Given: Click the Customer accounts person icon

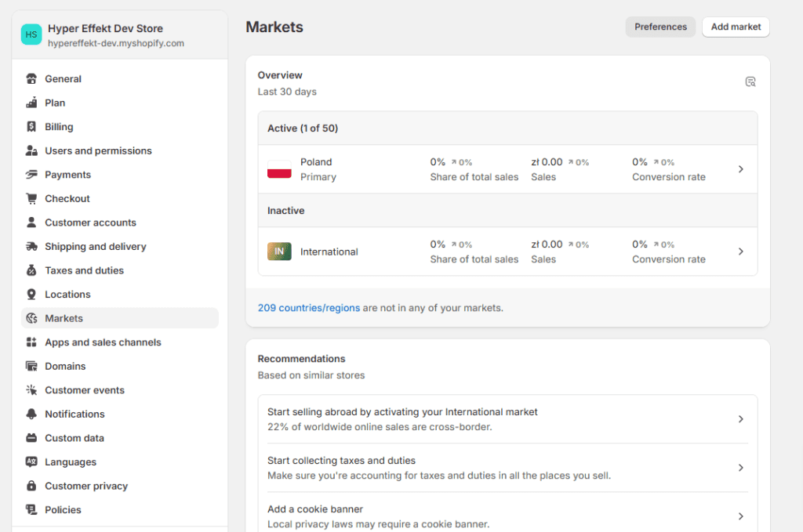Looking at the screenshot, I should click(31, 223).
